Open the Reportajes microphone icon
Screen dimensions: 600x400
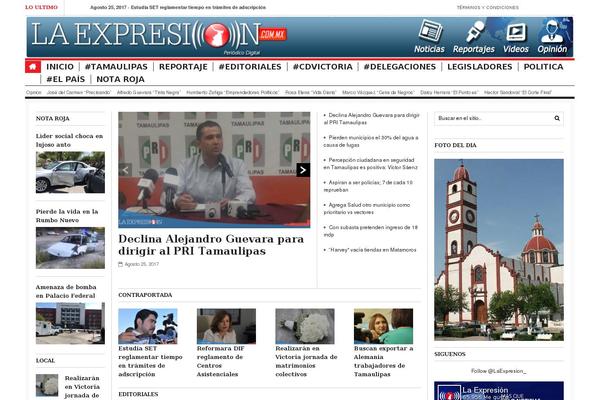[x=474, y=37]
